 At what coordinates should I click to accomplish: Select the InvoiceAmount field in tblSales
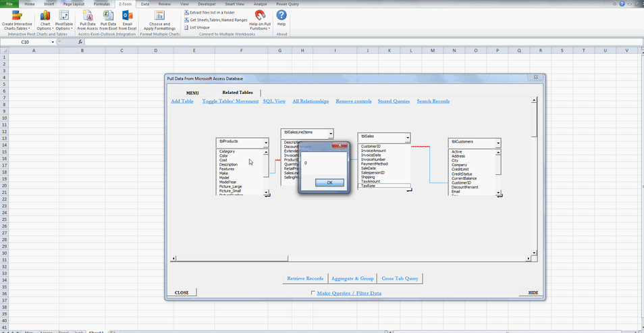pyautogui.click(x=373, y=151)
